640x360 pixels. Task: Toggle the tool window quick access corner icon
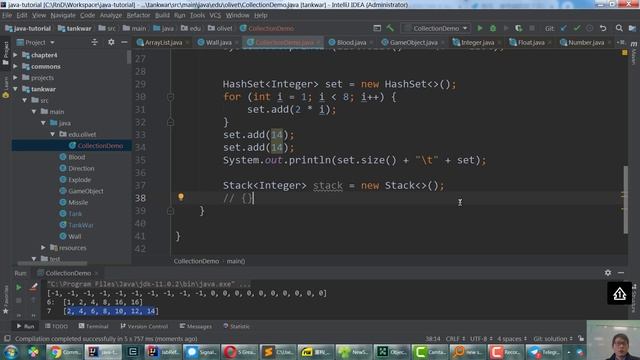point(7,338)
